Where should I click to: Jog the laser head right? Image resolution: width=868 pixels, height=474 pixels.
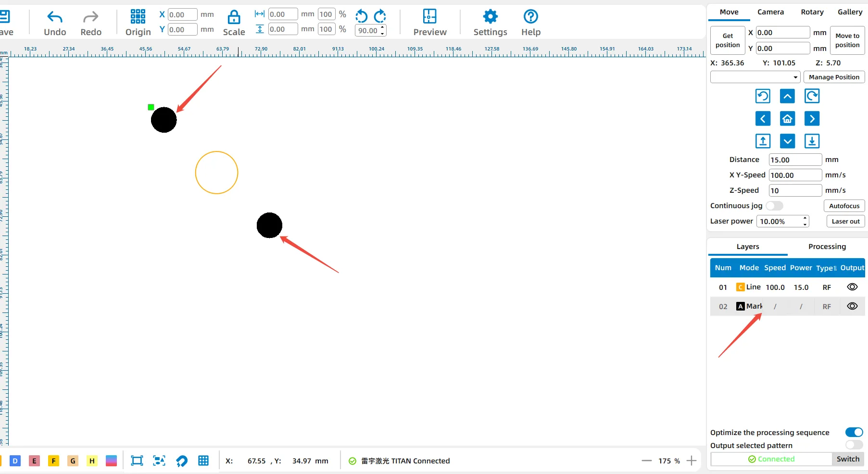pyautogui.click(x=812, y=119)
